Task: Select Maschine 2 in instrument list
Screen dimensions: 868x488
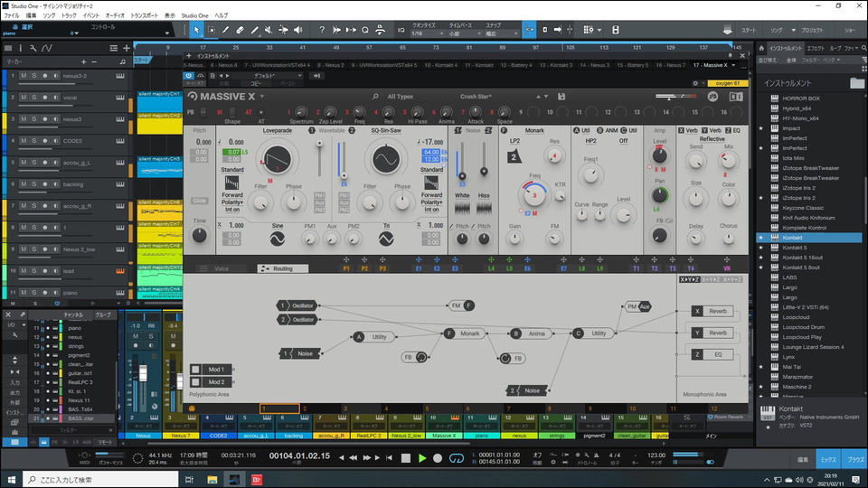Action: (797, 387)
